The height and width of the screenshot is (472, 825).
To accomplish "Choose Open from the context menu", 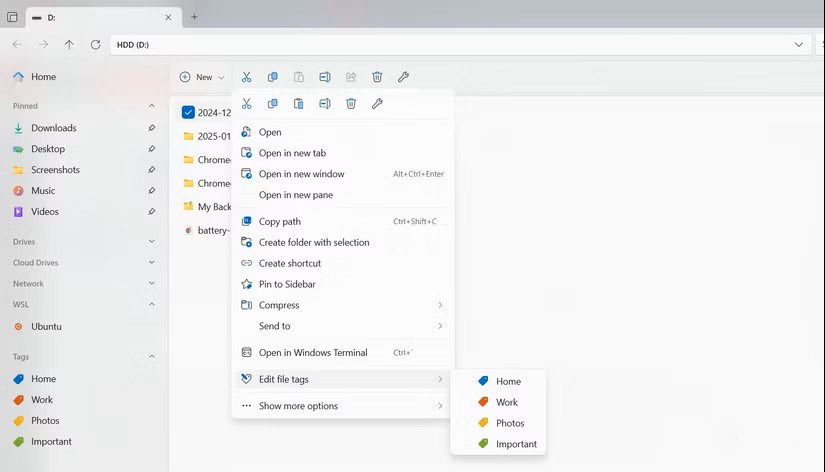I will click(343, 132).
